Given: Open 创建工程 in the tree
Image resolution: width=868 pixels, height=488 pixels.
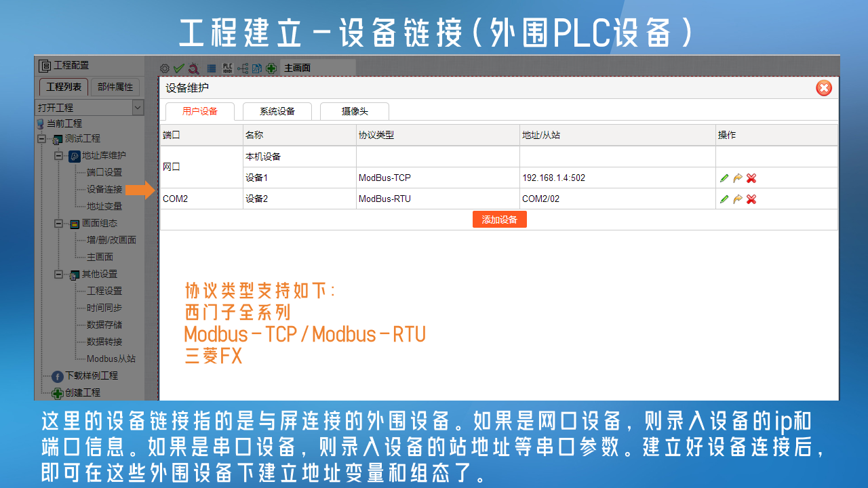Looking at the screenshot, I should 82,392.
